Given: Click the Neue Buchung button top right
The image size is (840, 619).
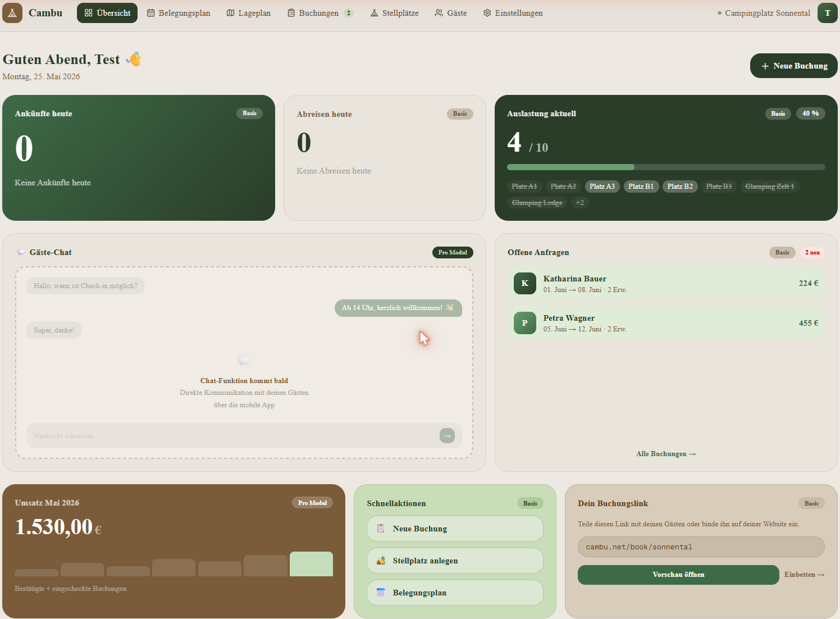Looking at the screenshot, I should click(794, 66).
